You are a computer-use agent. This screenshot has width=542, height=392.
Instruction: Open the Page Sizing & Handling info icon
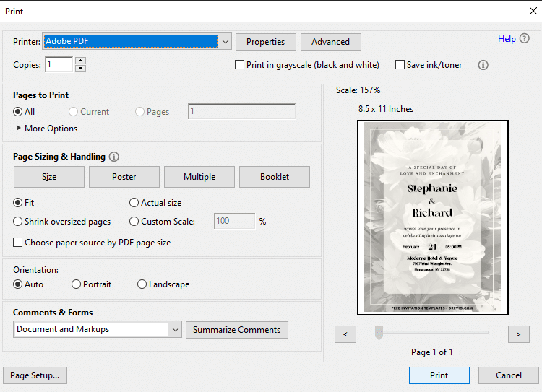[x=113, y=157]
